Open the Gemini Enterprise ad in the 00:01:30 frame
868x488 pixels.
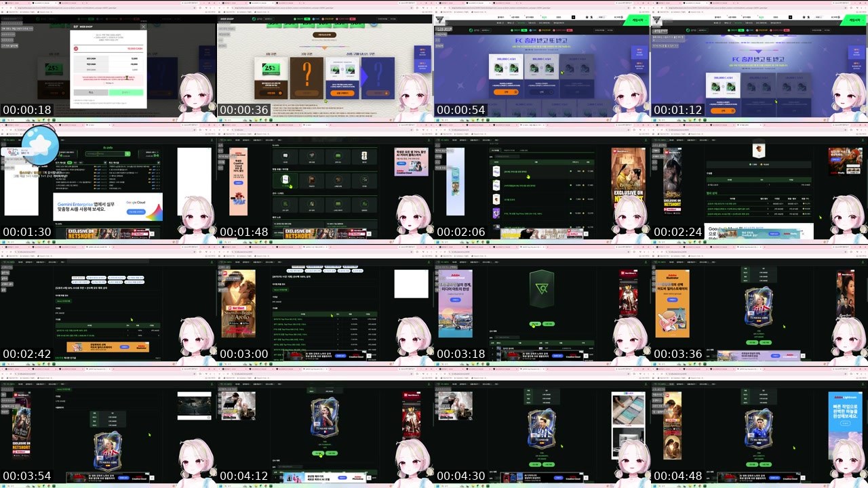tap(108, 207)
